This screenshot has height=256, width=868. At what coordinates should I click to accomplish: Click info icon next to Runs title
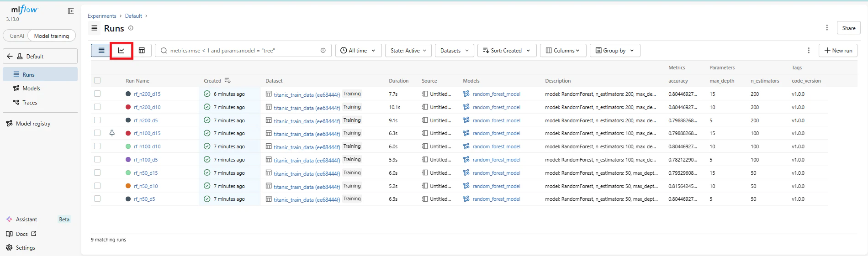[x=131, y=28]
